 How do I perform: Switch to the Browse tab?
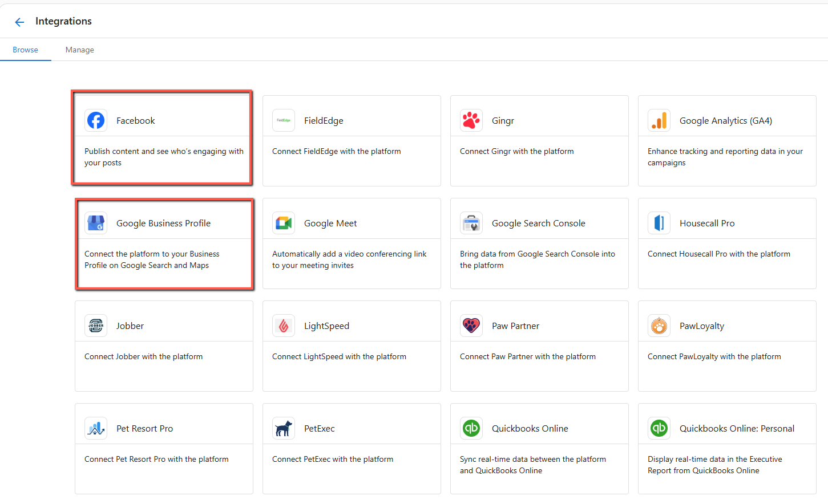[x=26, y=50]
